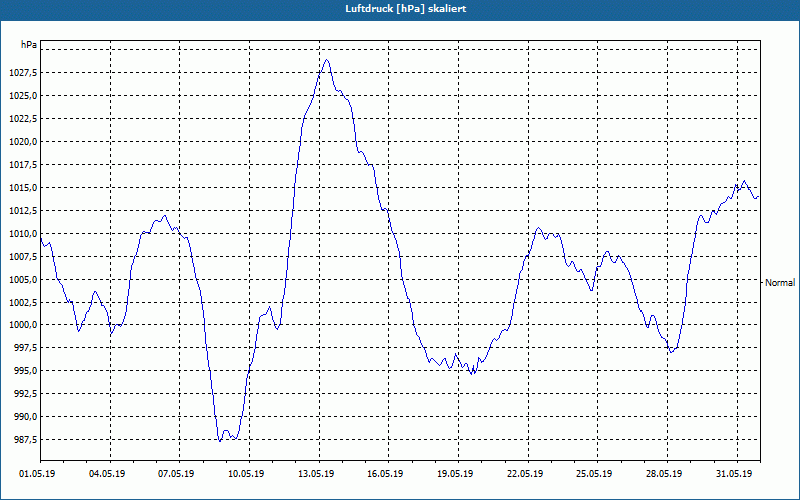This screenshot has width=800, height=500.
Task: Select the 1012,5 y-axis value
Action: click(23, 211)
